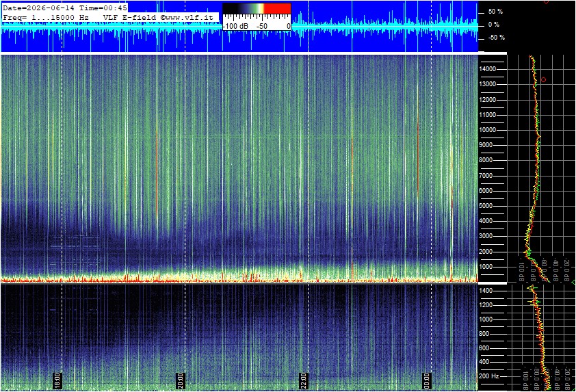Click the 1200 low-band axis label
This screenshot has width=576, height=392.
tap(486, 305)
